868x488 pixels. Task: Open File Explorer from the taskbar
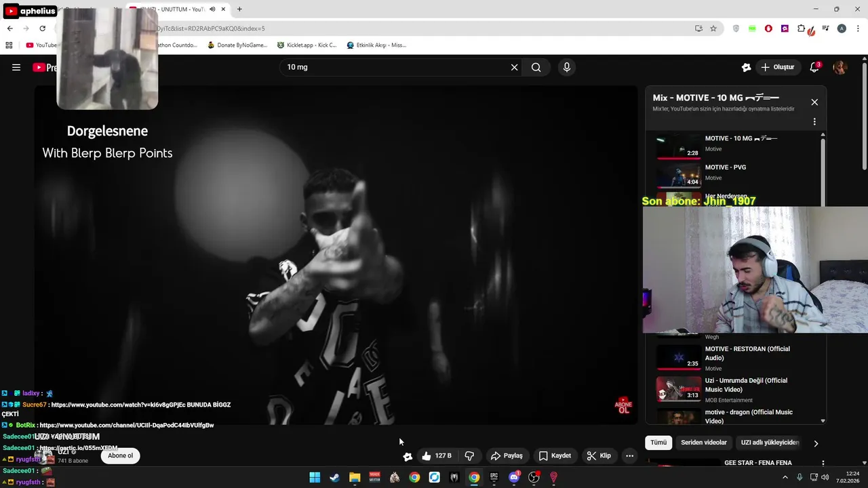tap(355, 477)
